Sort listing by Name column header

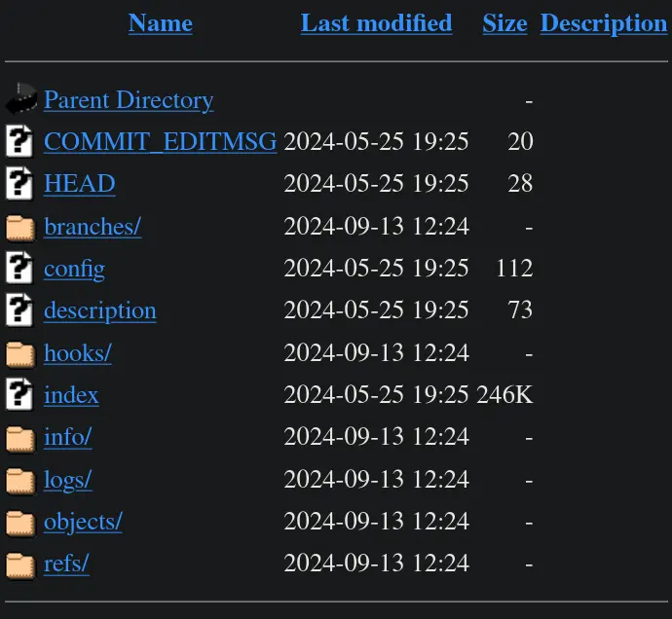point(160,23)
